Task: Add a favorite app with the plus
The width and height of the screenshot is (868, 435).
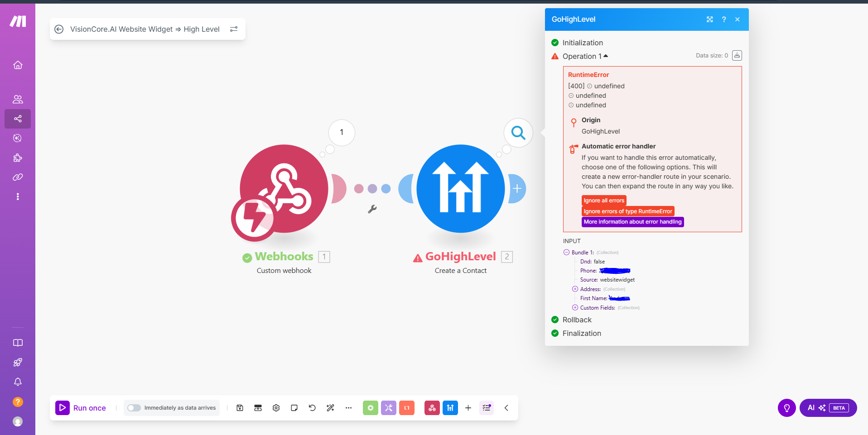Action: click(x=468, y=408)
